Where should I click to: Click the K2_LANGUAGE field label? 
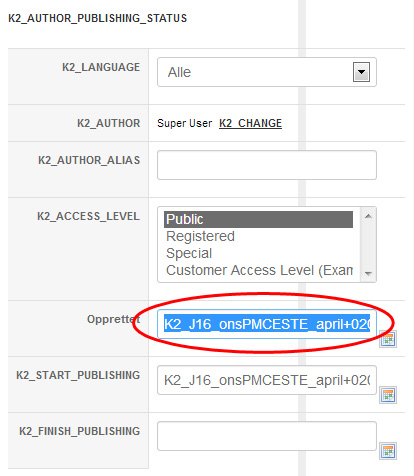[x=101, y=67]
